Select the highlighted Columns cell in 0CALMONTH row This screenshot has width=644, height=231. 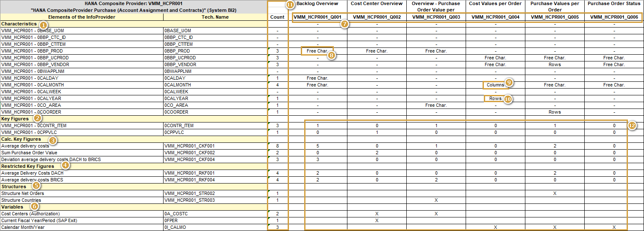[494, 85]
